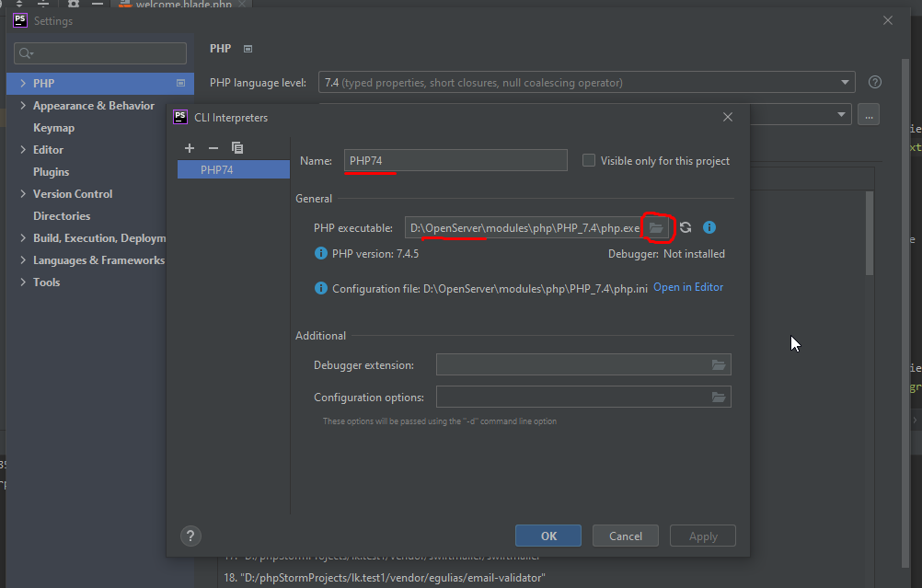
Task: Focus the interpreter Name field
Action: click(x=455, y=160)
